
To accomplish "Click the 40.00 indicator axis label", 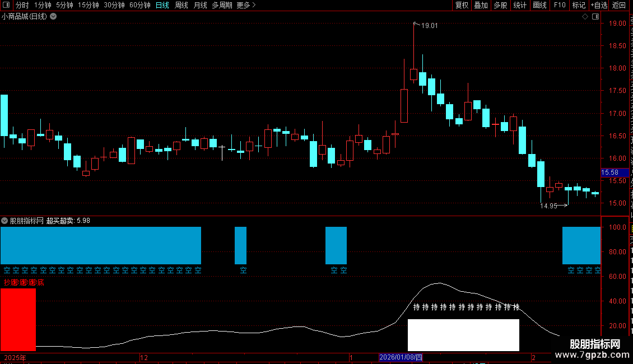I will click(618, 301).
